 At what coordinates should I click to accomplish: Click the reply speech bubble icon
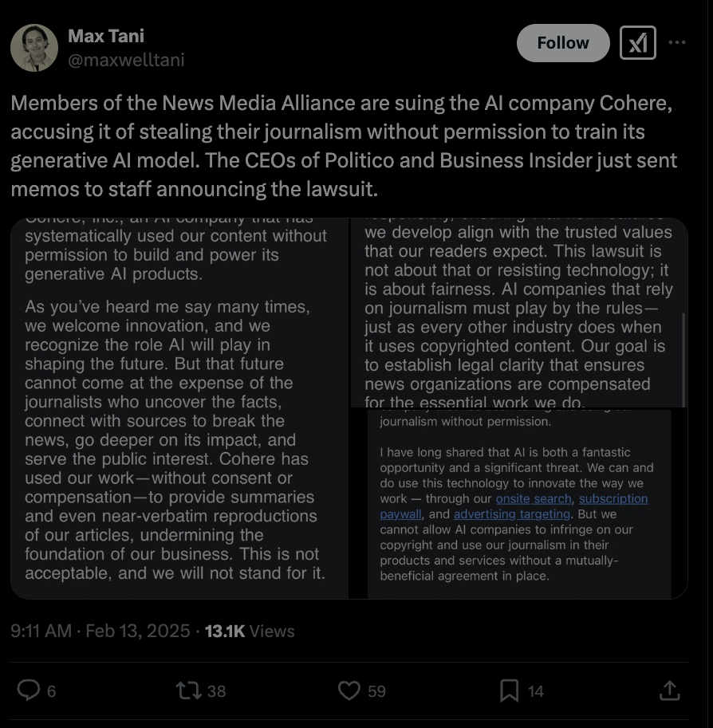(29, 691)
